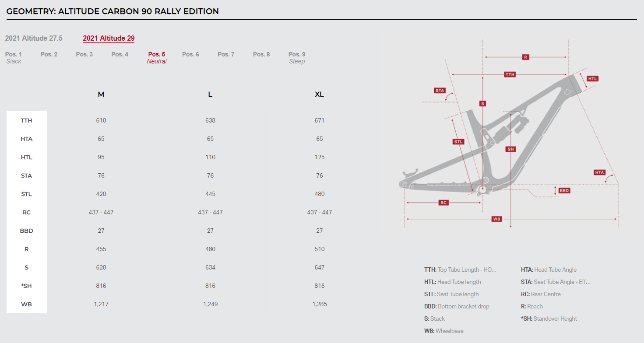Click the RC rear centre diagram tag

443,203
